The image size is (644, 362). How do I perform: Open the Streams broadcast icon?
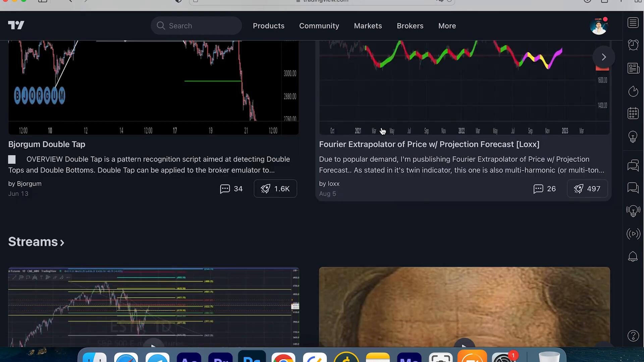pos(633,234)
